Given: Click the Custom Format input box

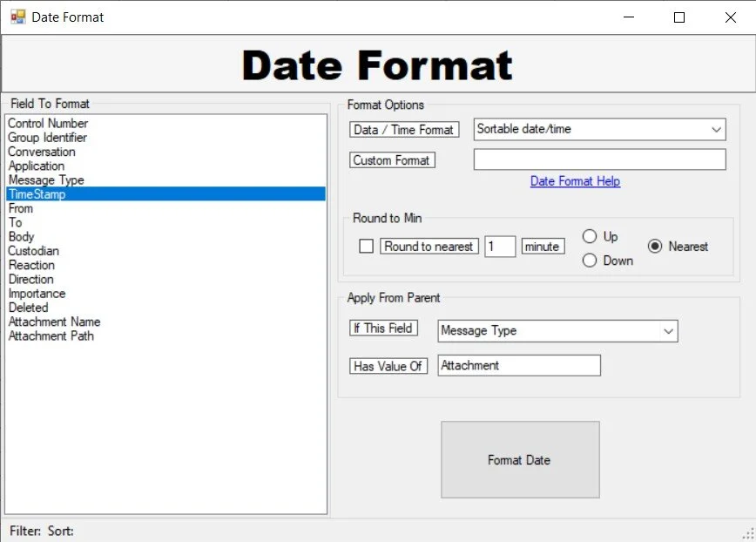Looking at the screenshot, I should tap(599, 159).
